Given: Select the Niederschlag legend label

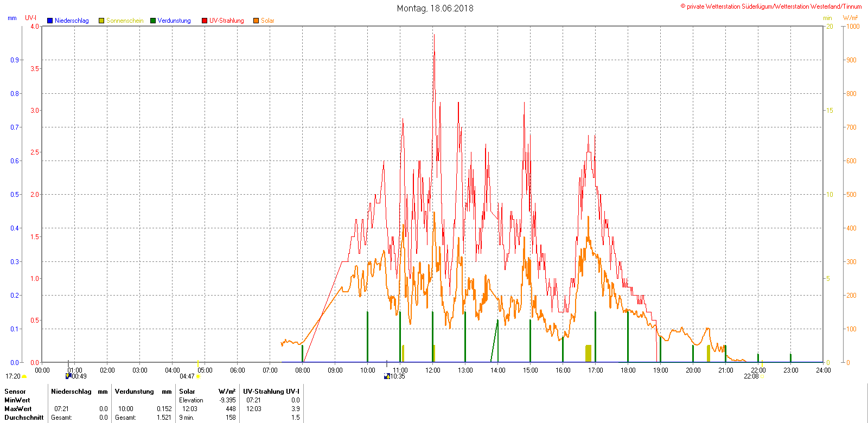Looking at the screenshot, I should pyautogui.click(x=72, y=21).
